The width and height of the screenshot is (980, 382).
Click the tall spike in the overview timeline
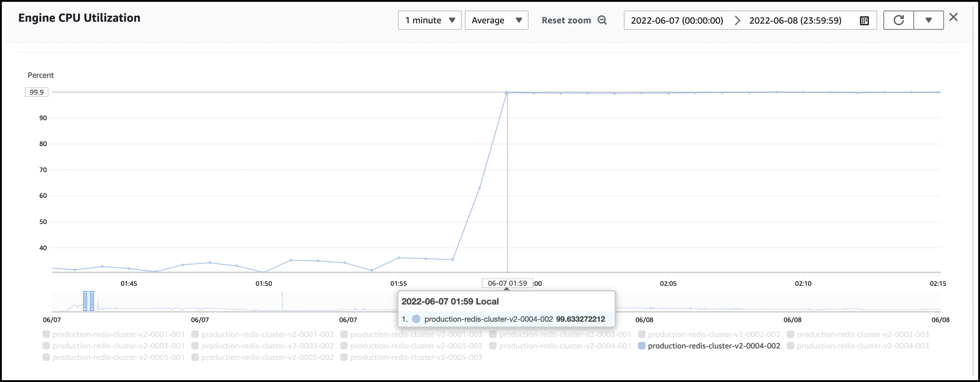click(282, 301)
